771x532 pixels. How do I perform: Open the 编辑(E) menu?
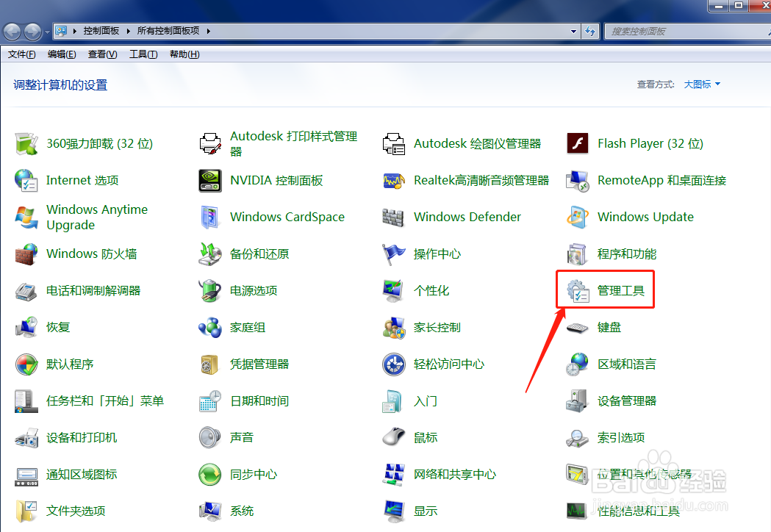[62, 54]
